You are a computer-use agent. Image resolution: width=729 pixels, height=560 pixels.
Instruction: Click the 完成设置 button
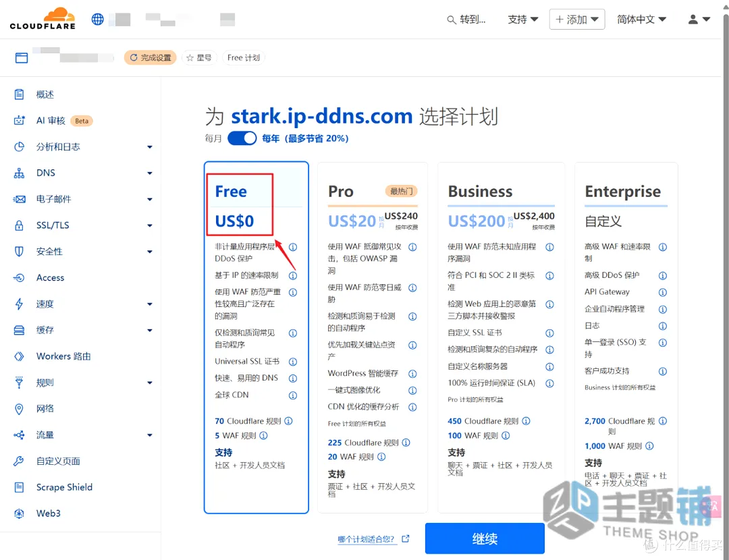pyautogui.click(x=150, y=57)
